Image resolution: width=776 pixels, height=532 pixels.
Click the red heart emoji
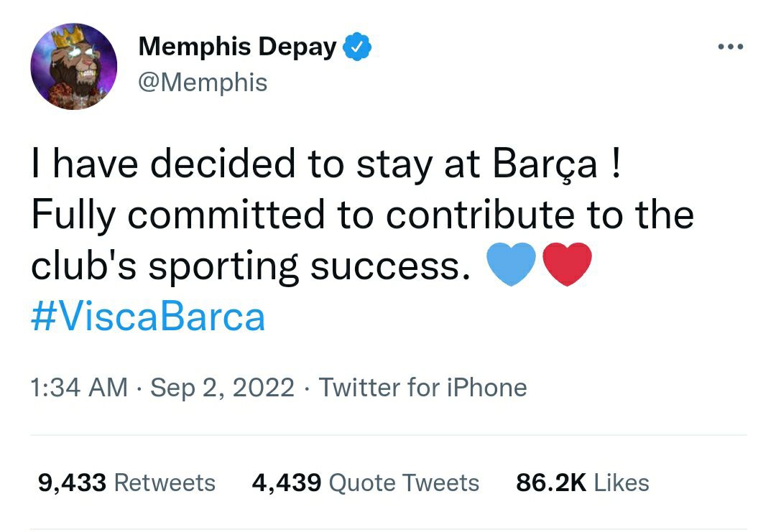coord(567,264)
